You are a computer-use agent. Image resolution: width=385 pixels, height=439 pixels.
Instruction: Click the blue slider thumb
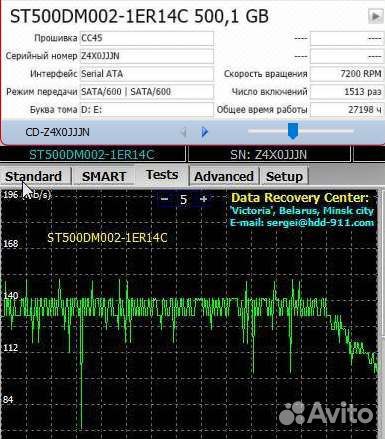[293, 131]
